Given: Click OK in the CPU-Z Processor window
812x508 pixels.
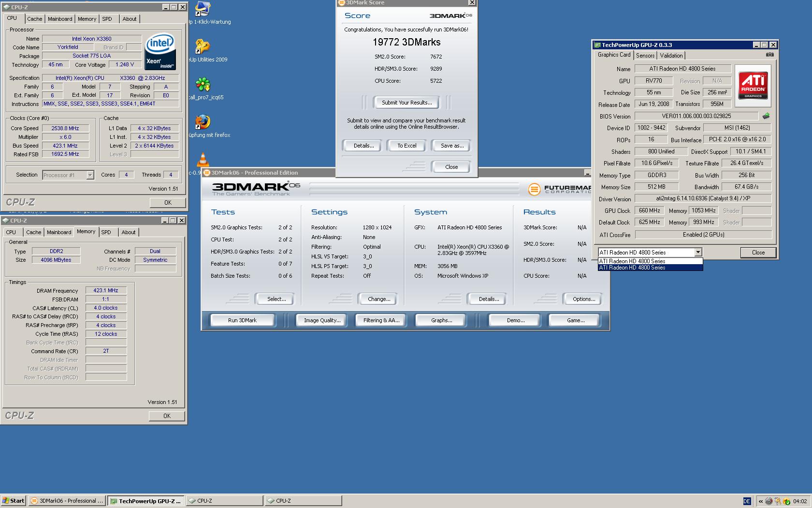Looking at the screenshot, I should point(167,203).
